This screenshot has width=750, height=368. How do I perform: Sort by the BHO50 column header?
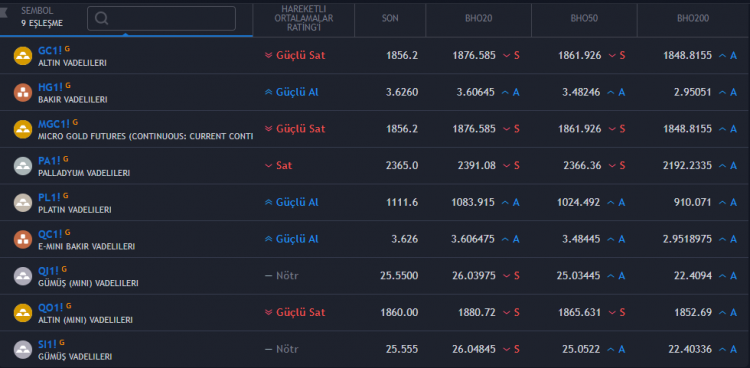click(584, 19)
